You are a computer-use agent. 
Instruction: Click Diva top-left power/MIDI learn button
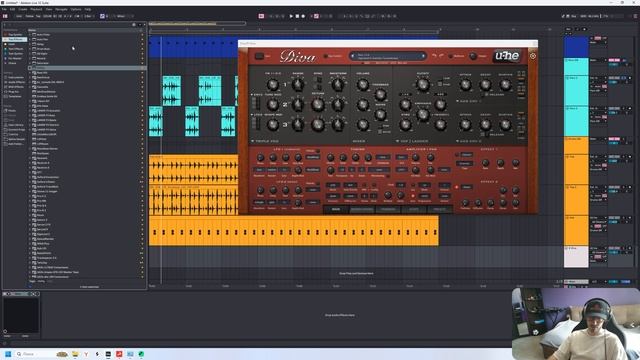pyautogui.click(x=259, y=56)
